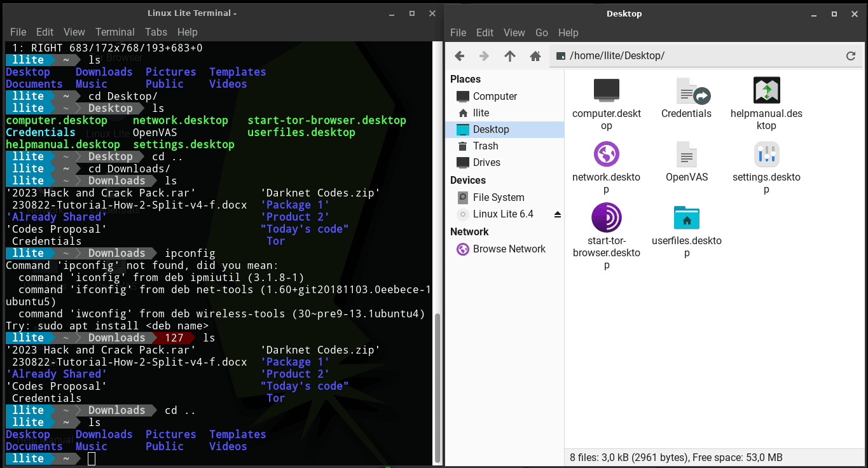
Task: Click 'ipconfig' command text in the terminal
Action: pos(189,253)
